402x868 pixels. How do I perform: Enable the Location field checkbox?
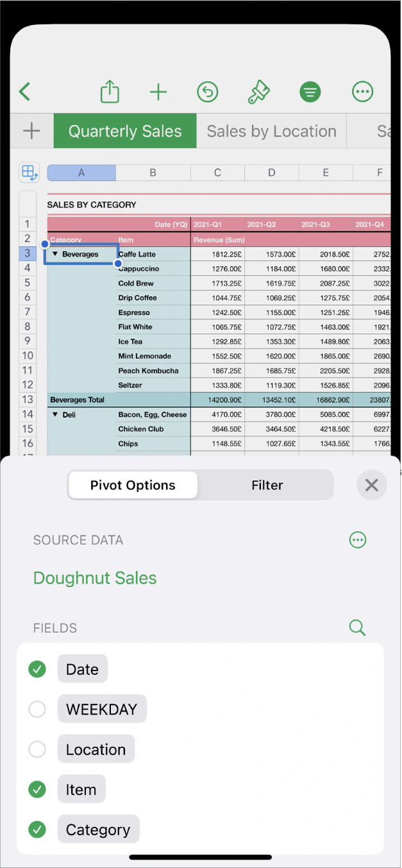[37, 749]
